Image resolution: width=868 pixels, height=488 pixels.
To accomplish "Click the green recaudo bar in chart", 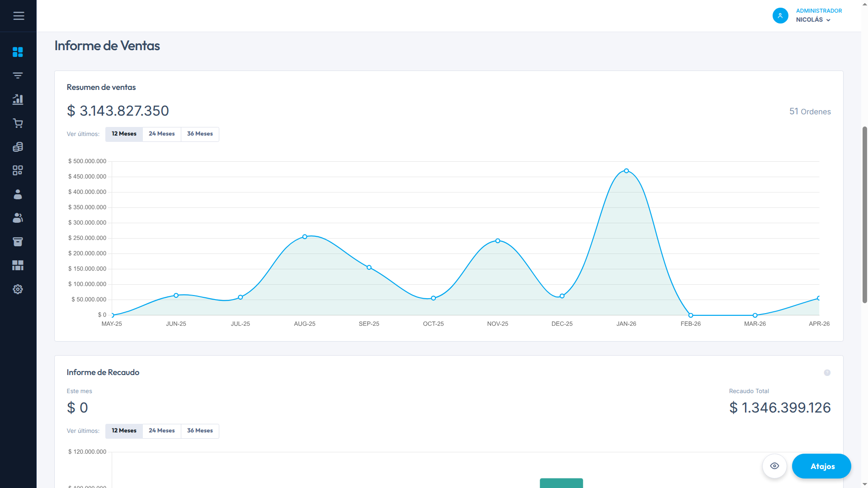I will [x=561, y=483].
